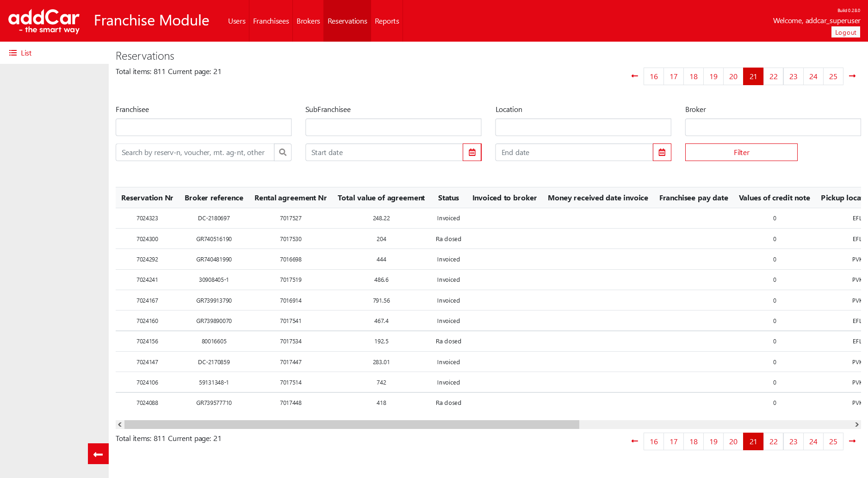
Task: Open the Users menu
Action: point(236,21)
